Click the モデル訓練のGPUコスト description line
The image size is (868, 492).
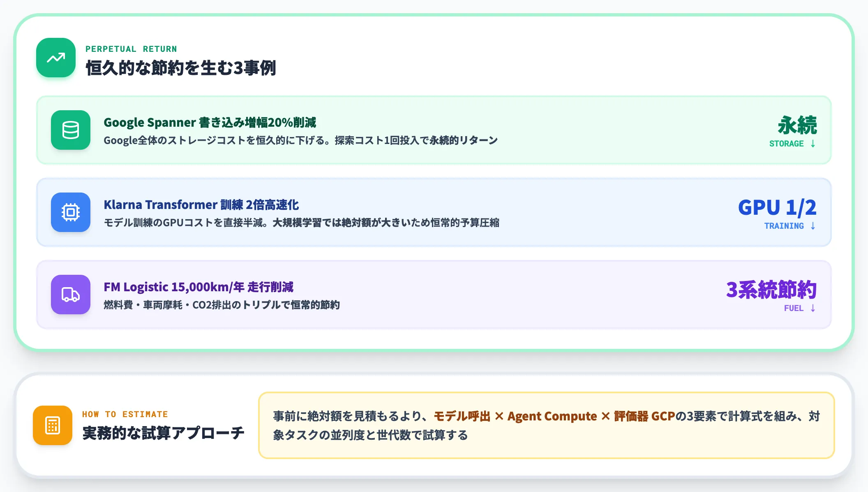302,223
